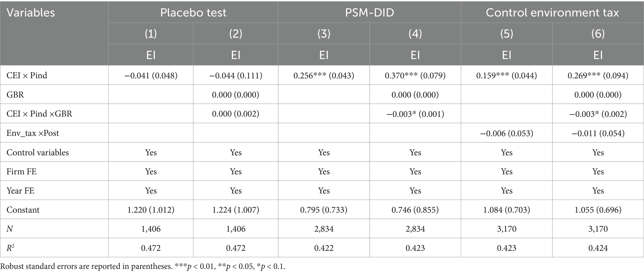The width and height of the screenshot is (644, 274).
Task: Select the Constant row label
Action: [23, 210]
